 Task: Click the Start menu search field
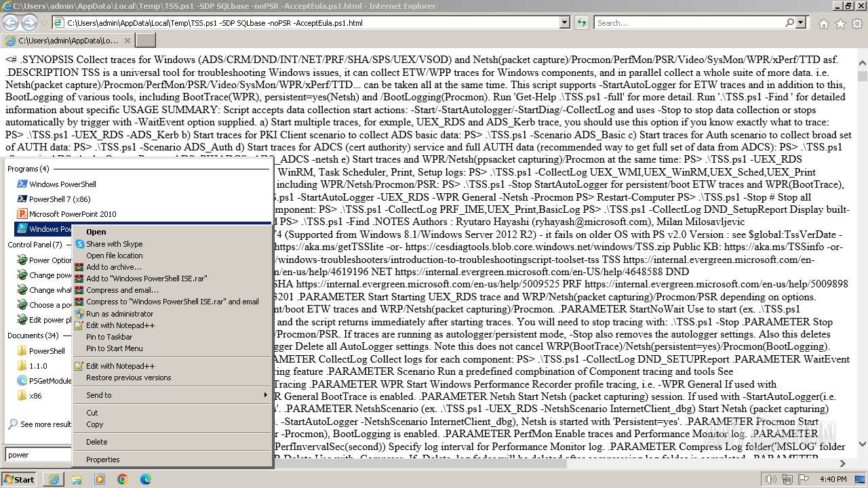[x=38, y=455]
